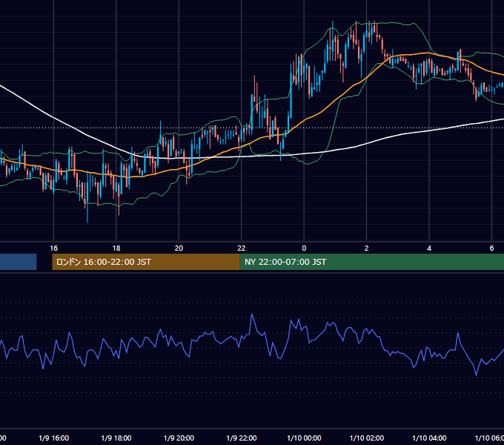This screenshot has height=445, width=504.
Task: Click the 1/9 18:00 label on indicator axis
Action: coord(116,438)
